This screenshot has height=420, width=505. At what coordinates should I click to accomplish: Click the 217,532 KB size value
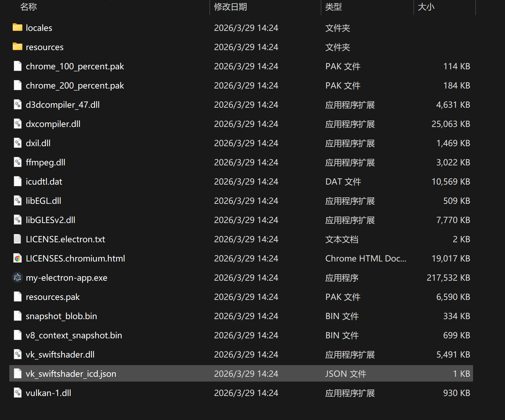[x=448, y=278]
